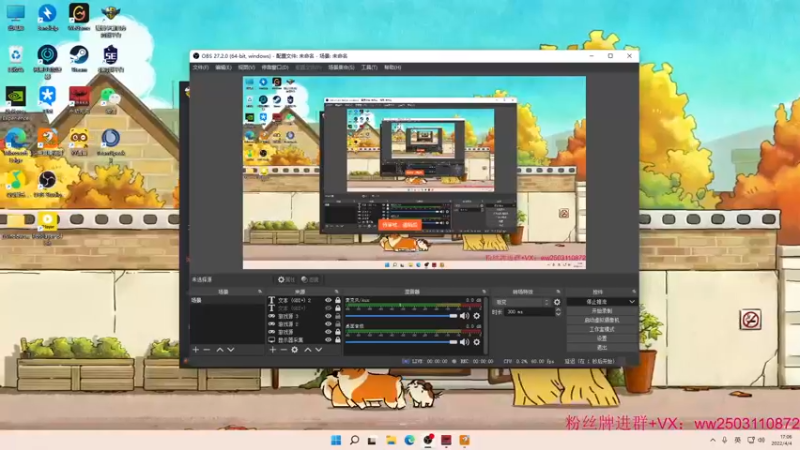The height and width of the screenshot is (450, 800).
Task: Mute the desktop audio speaker icon
Action: pos(464,342)
